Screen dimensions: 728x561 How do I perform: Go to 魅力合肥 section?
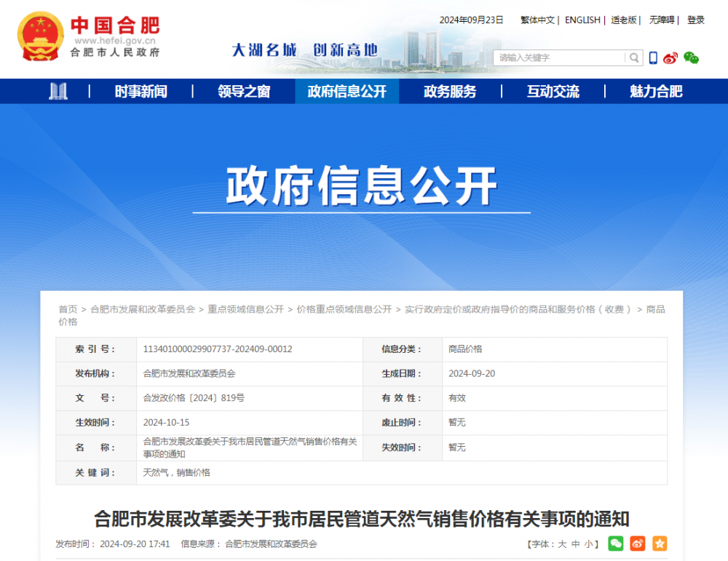[x=656, y=91]
